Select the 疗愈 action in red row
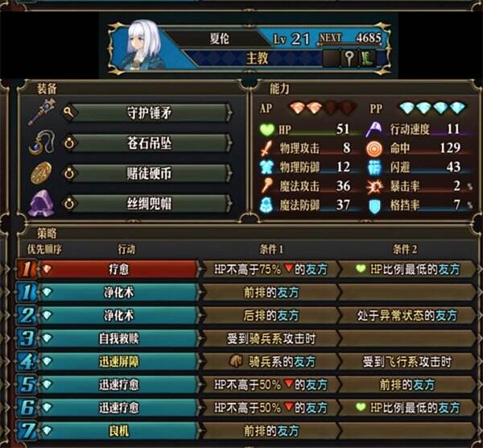Image resolution: width=483 pixels, height=448 pixels. (x=118, y=269)
